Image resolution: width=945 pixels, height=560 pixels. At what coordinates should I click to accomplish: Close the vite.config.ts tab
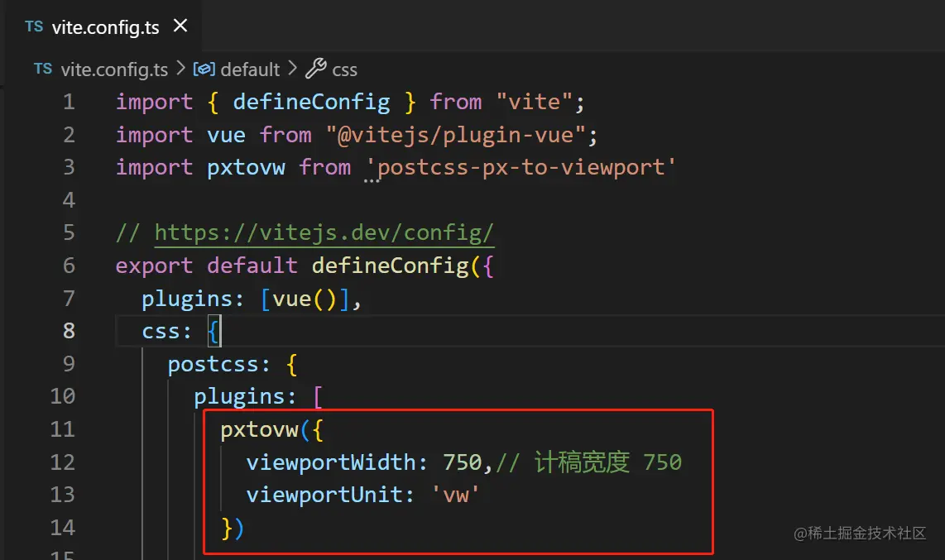pos(180,26)
